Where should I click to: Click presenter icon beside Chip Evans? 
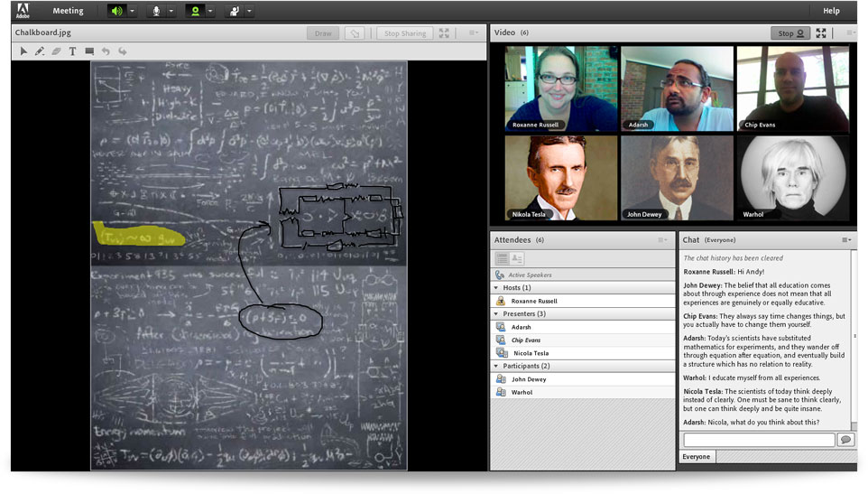click(501, 340)
